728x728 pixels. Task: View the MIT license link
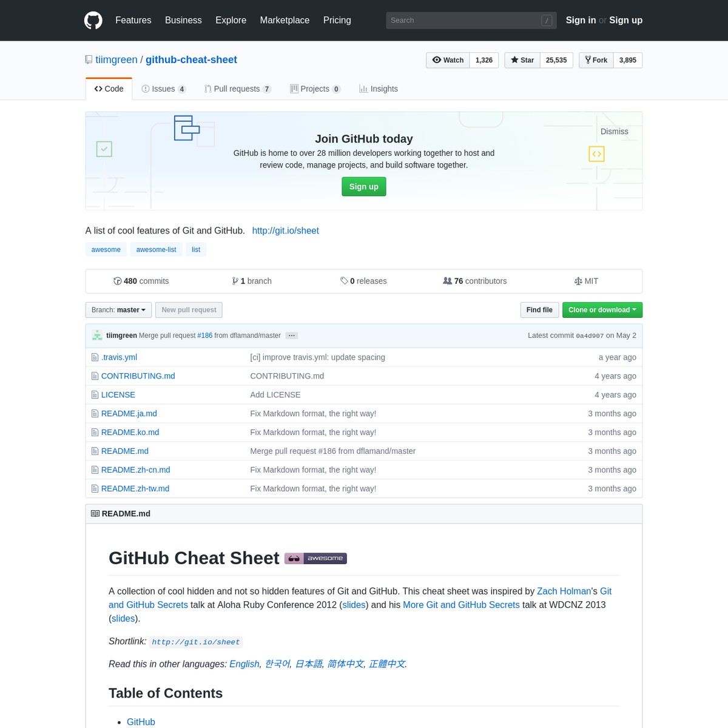click(586, 281)
